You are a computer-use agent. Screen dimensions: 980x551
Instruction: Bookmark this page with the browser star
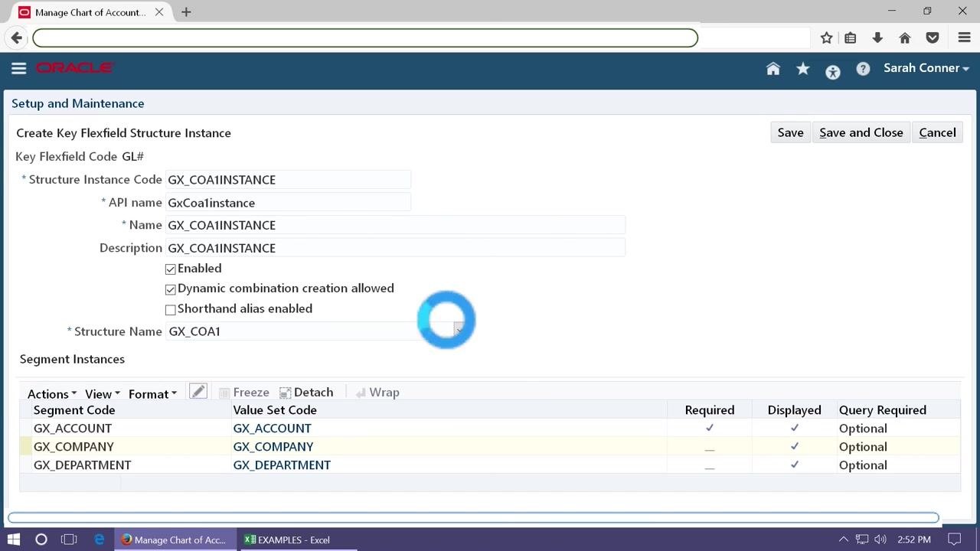point(827,37)
